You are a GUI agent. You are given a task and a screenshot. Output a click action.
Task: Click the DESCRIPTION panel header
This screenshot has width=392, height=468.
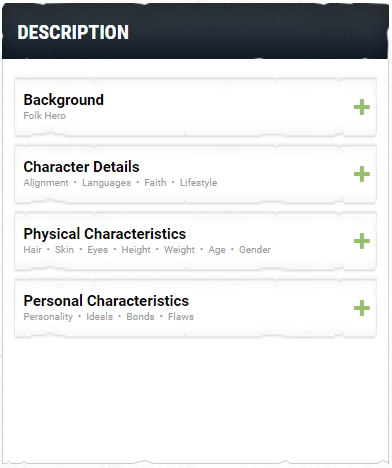click(195, 32)
